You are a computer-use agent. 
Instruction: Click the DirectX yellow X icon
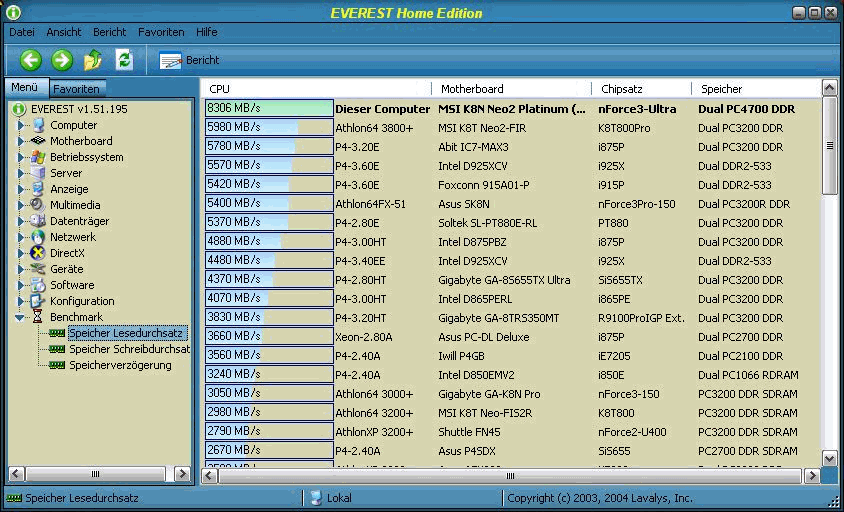38,253
